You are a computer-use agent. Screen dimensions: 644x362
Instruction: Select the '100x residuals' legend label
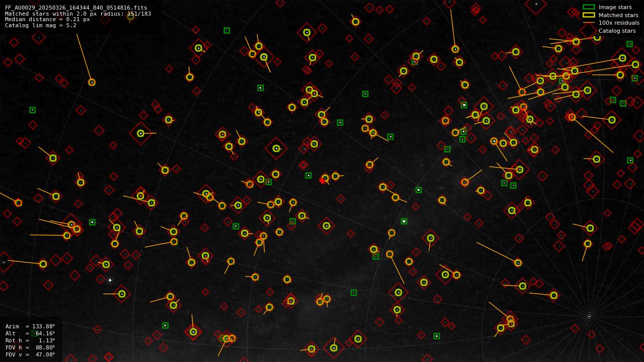(619, 23)
